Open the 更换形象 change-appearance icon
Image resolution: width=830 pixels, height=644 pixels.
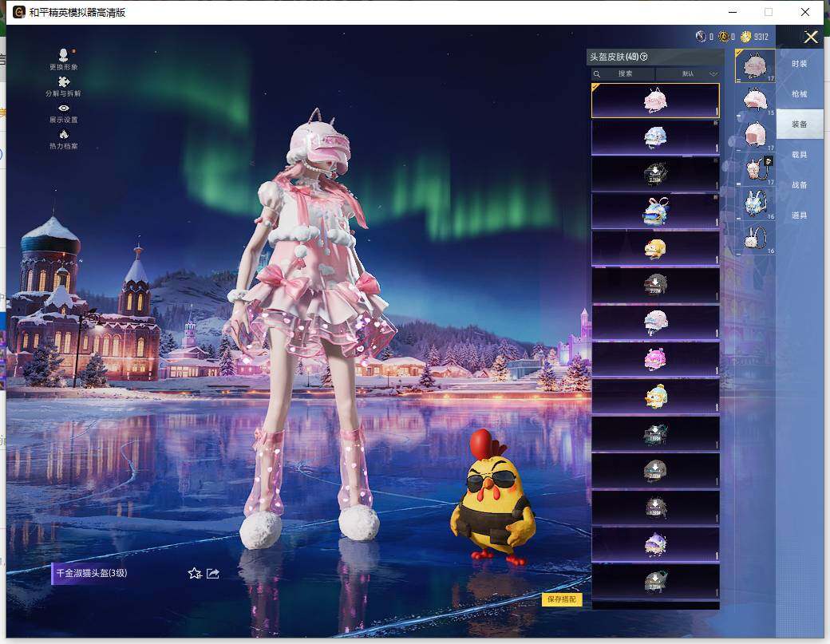click(64, 55)
